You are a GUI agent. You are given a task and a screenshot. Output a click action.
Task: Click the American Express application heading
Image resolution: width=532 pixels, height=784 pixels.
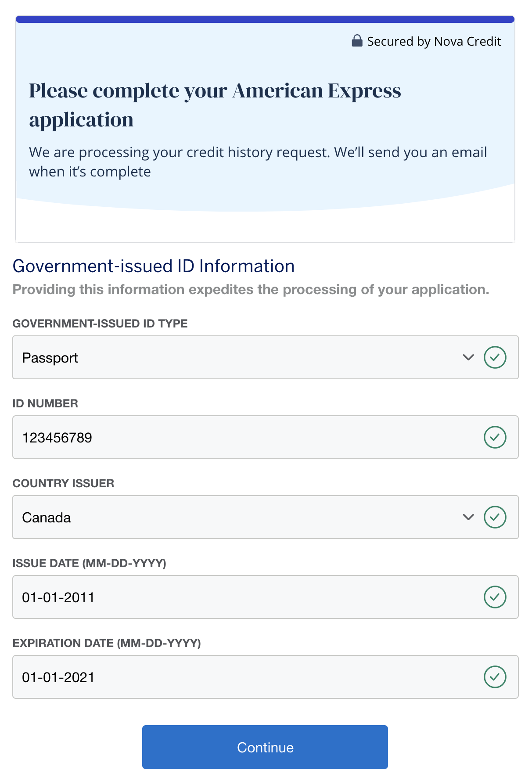215,104
